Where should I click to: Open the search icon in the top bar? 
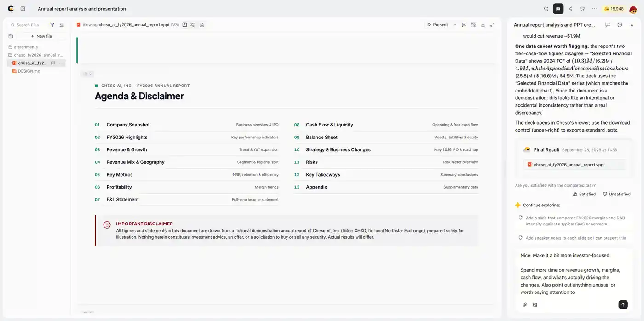pos(546,9)
